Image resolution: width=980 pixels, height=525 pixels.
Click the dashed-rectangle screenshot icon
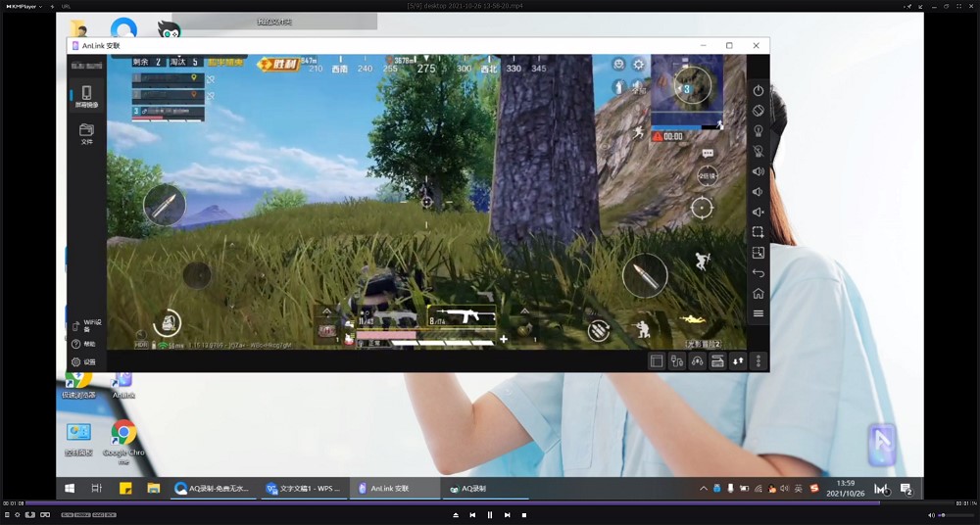pyautogui.click(x=759, y=232)
